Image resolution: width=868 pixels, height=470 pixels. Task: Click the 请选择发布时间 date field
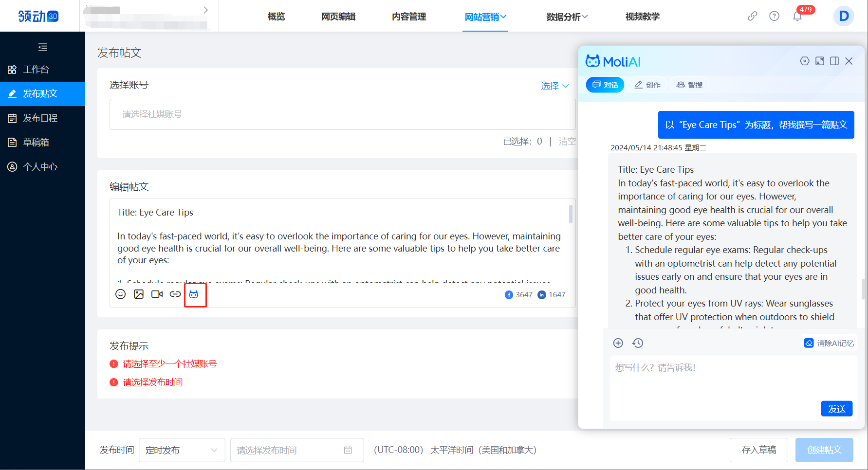tap(296, 450)
